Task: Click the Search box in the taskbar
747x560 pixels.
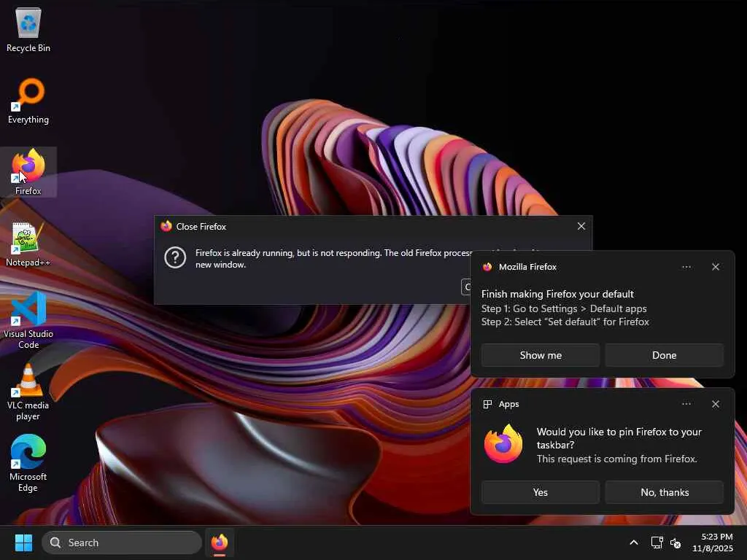Action: coord(122,542)
